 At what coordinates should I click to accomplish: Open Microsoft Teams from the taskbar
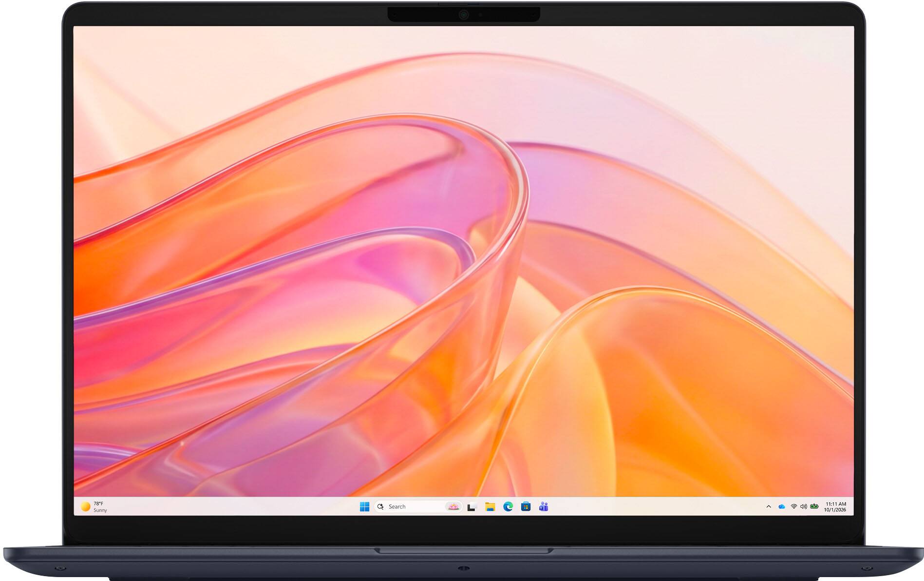(544, 507)
